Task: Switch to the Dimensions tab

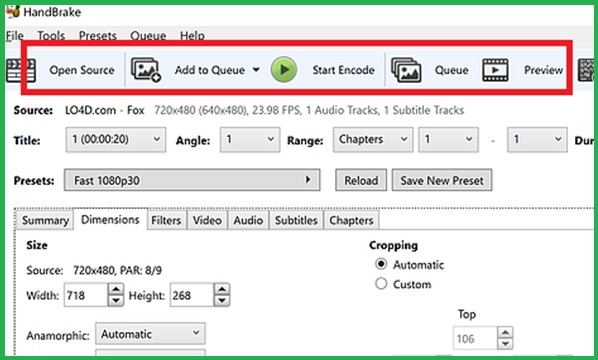Action: 110,220
